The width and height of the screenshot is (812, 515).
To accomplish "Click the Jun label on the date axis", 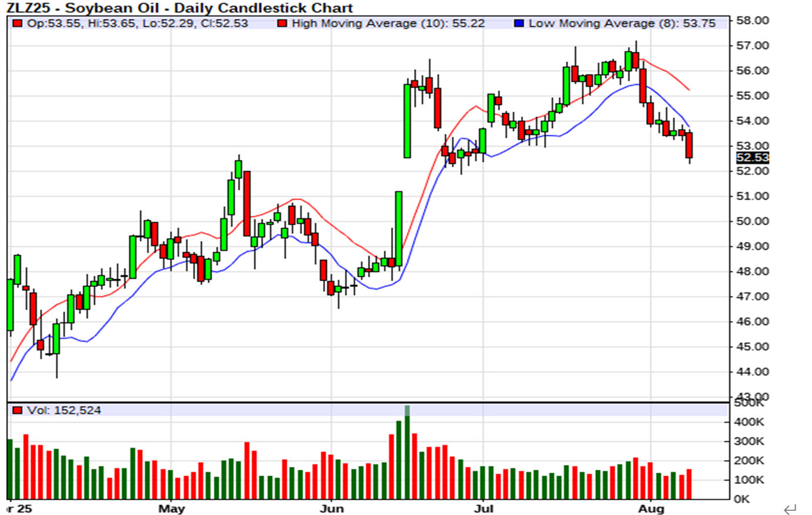I will [332, 509].
